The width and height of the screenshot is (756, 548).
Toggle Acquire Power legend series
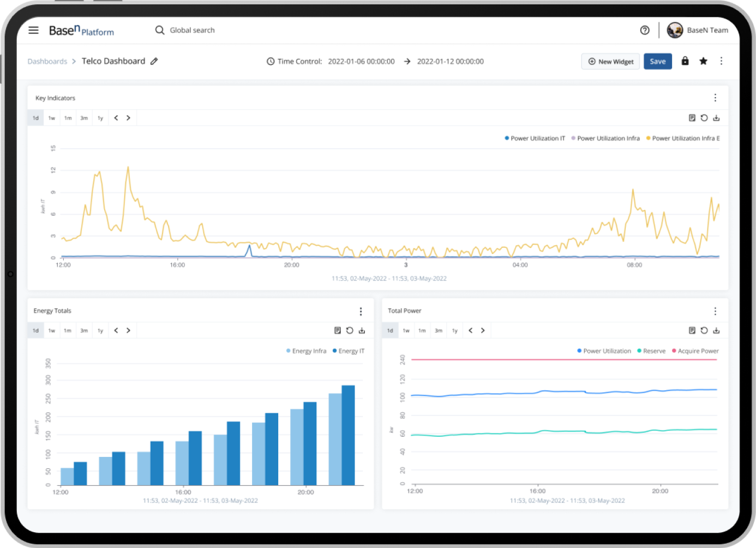(x=695, y=351)
